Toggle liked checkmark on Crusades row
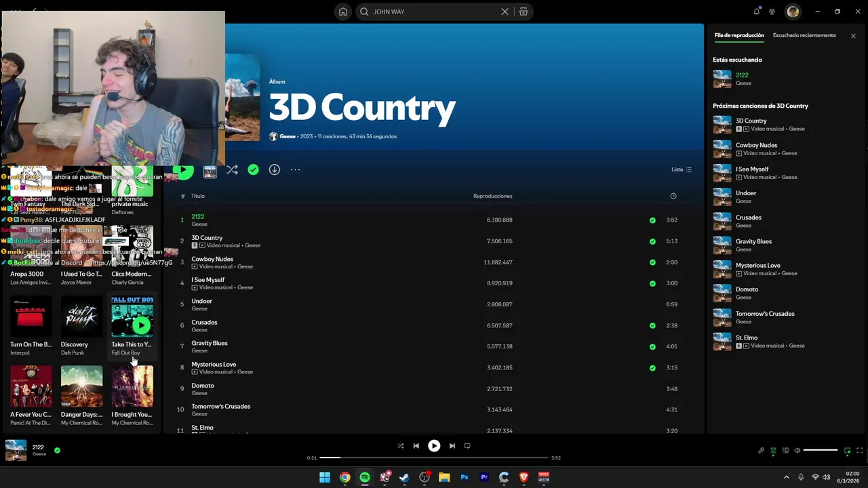The image size is (868, 488). tap(652, 325)
